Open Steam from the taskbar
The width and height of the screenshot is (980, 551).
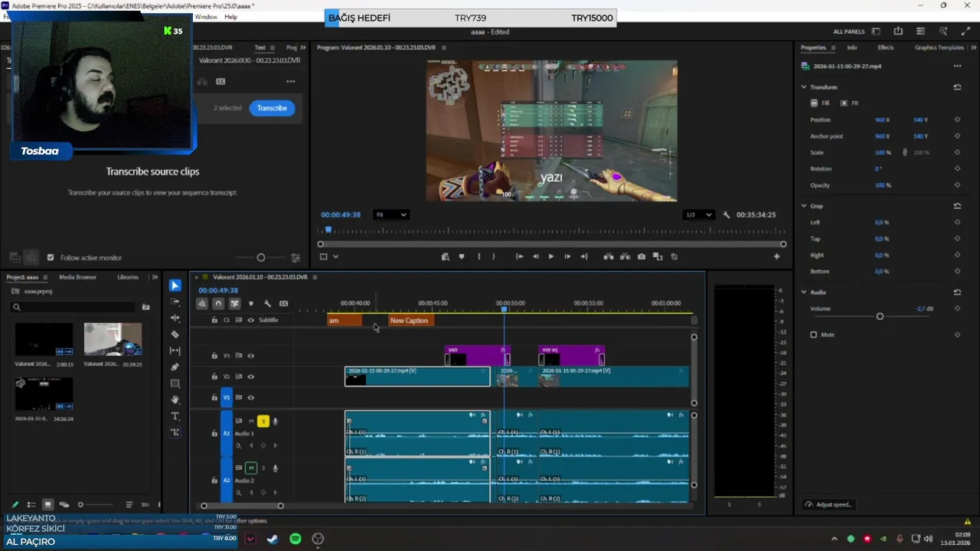(x=273, y=539)
